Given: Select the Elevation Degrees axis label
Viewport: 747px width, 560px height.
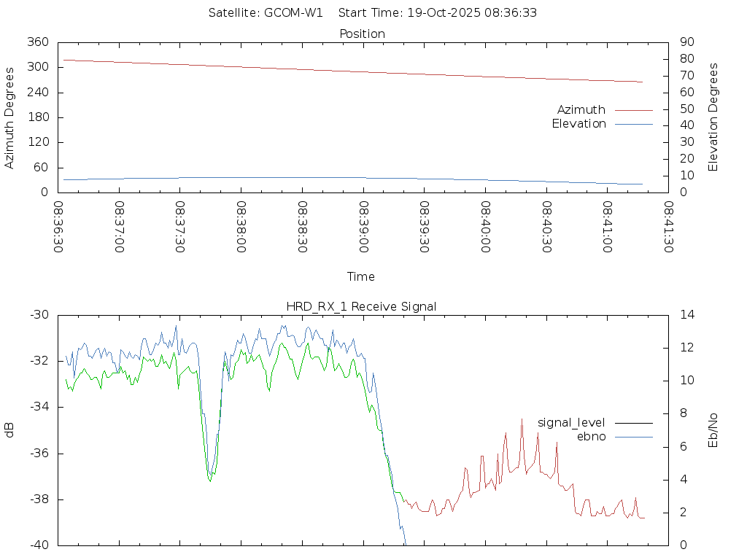Looking at the screenshot, I should point(713,117).
